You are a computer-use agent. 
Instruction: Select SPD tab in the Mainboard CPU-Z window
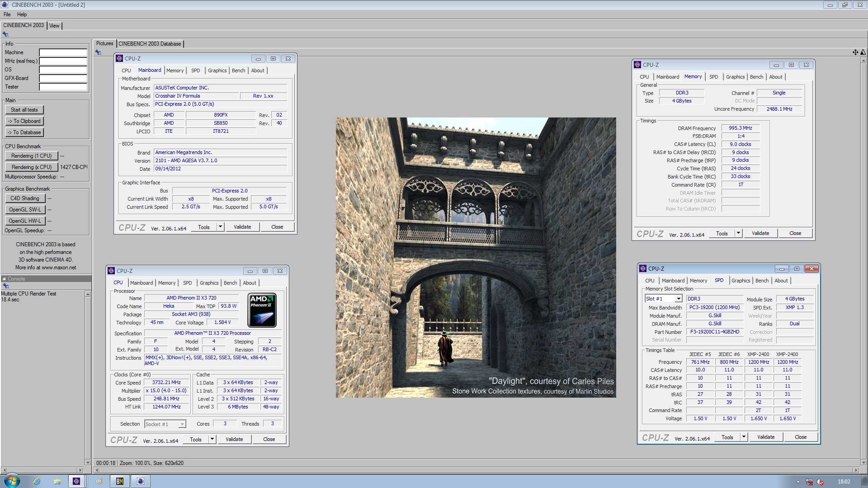[195, 70]
